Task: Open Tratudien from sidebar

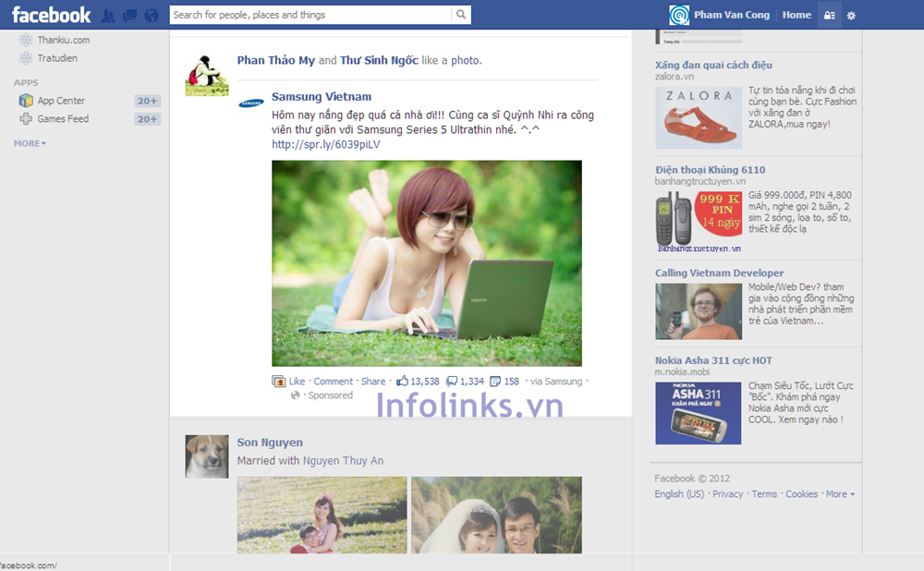Action: (57, 58)
